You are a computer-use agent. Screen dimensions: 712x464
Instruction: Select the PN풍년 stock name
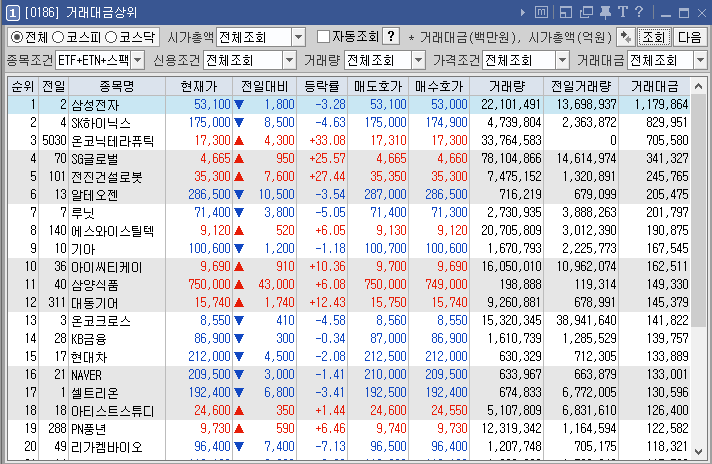(89, 429)
